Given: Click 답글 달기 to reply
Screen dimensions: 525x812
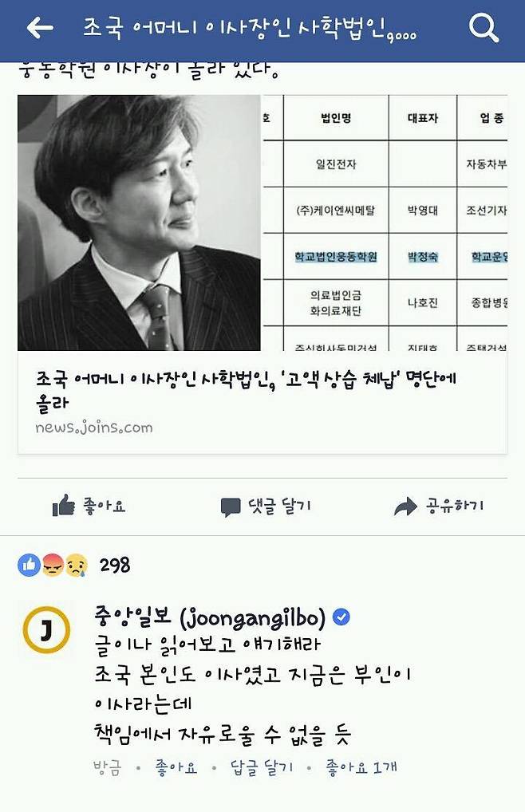Looking at the screenshot, I should pyautogui.click(x=262, y=767).
